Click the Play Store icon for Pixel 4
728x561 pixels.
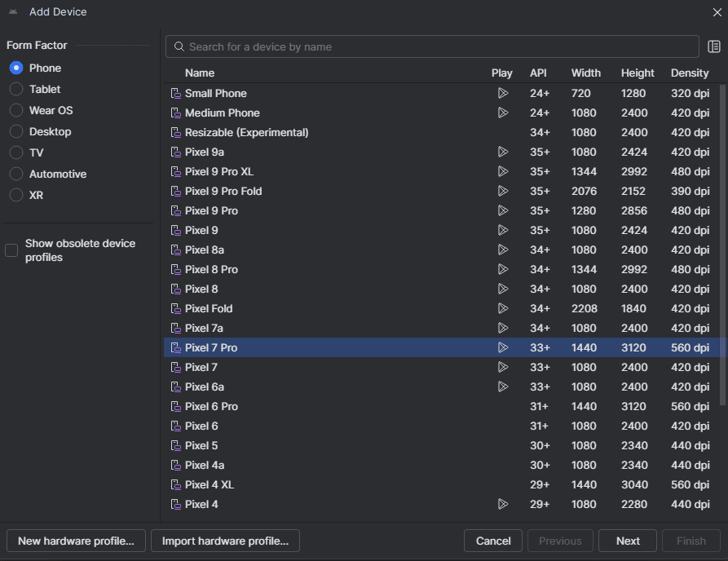(x=502, y=504)
